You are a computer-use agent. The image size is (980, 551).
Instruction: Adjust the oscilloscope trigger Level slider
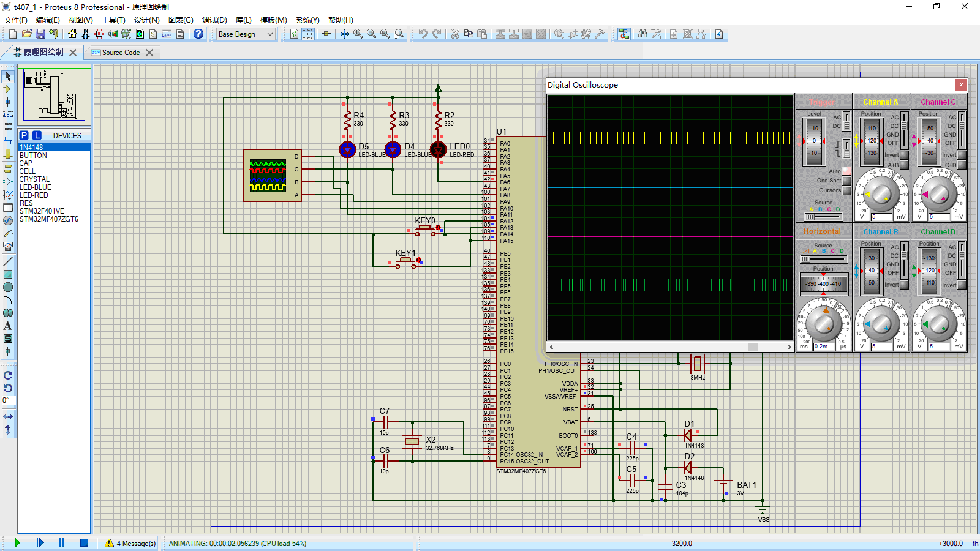pyautogui.click(x=813, y=141)
